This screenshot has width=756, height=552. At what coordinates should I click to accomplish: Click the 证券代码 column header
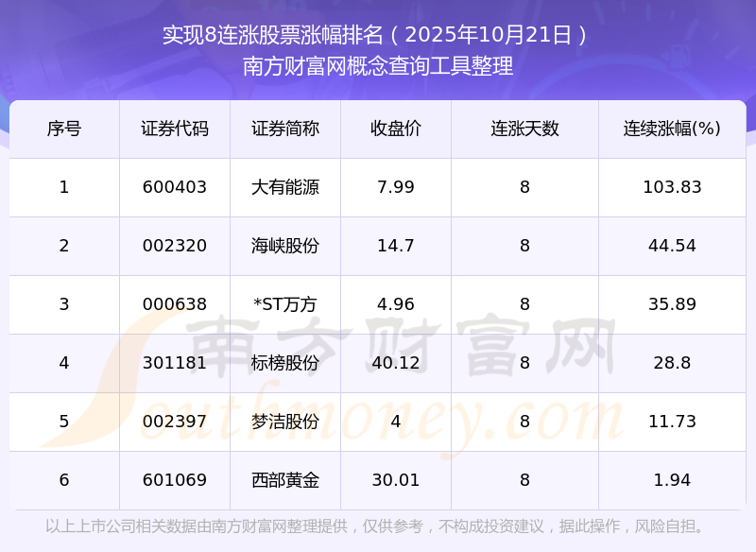click(175, 129)
